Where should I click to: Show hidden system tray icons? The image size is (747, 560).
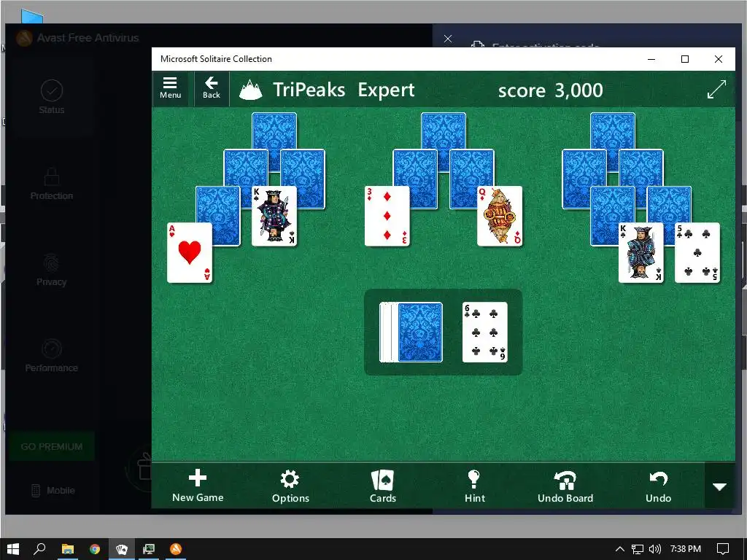click(620, 549)
